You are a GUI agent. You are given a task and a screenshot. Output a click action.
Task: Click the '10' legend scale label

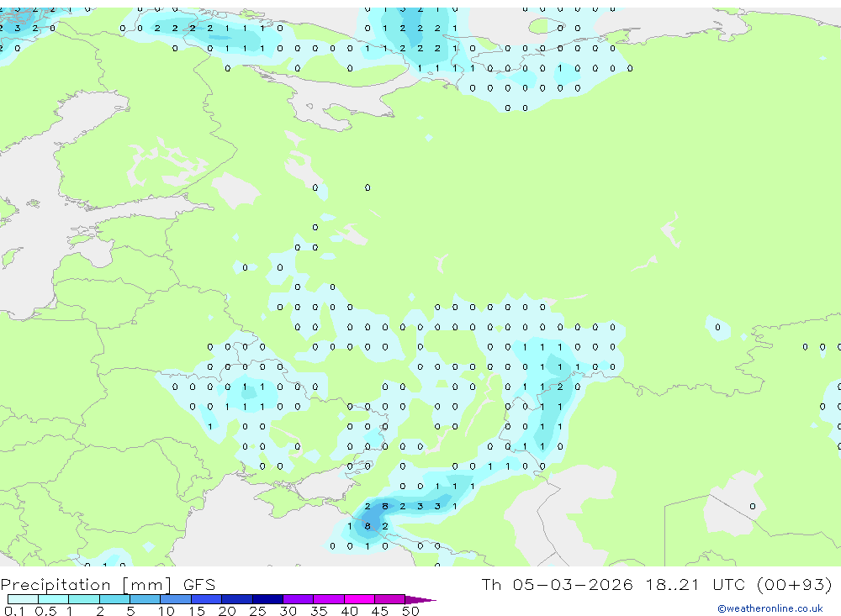click(x=167, y=611)
